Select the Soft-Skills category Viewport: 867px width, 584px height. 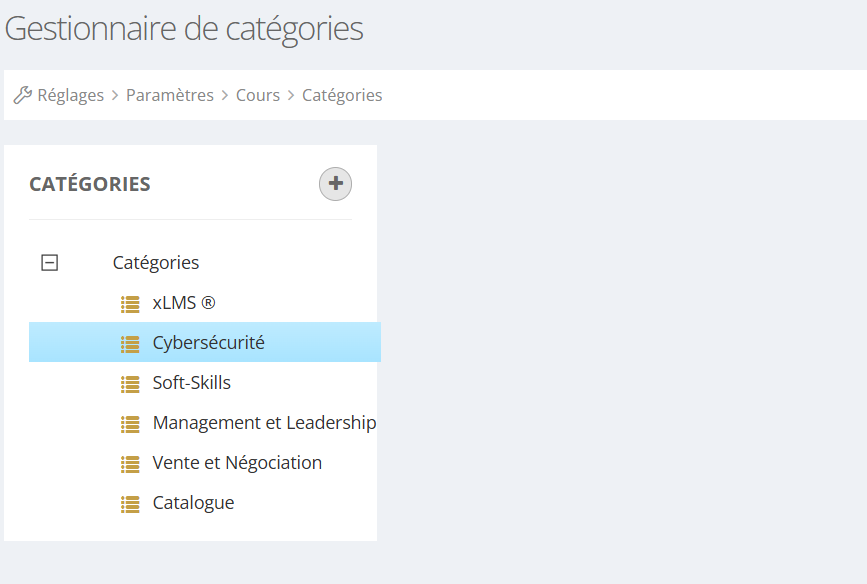point(191,383)
